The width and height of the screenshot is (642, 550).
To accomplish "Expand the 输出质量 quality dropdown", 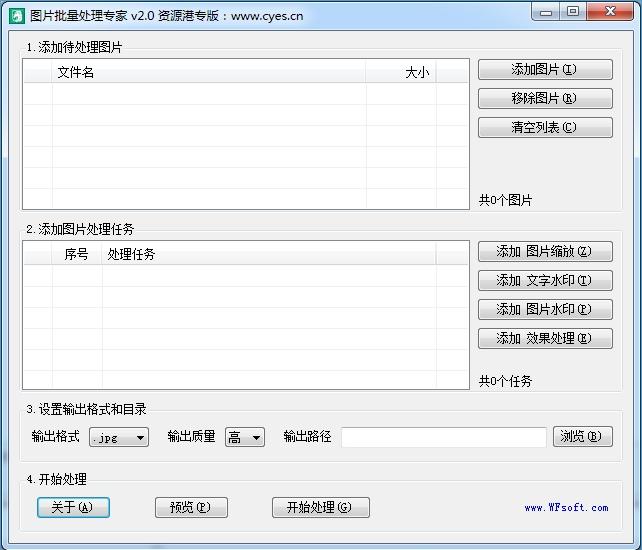I will click(245, 437).
